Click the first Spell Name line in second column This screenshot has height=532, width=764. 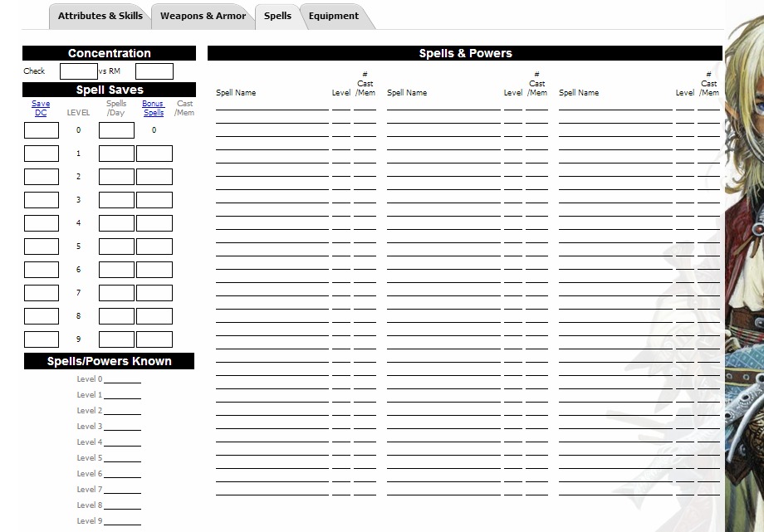pyautogui.click(x=443, y=104)
